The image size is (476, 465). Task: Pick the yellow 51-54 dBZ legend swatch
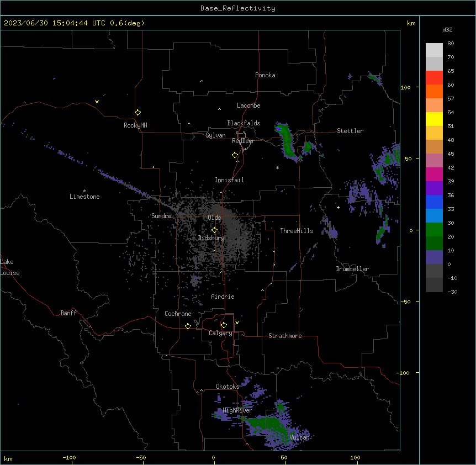434,119
